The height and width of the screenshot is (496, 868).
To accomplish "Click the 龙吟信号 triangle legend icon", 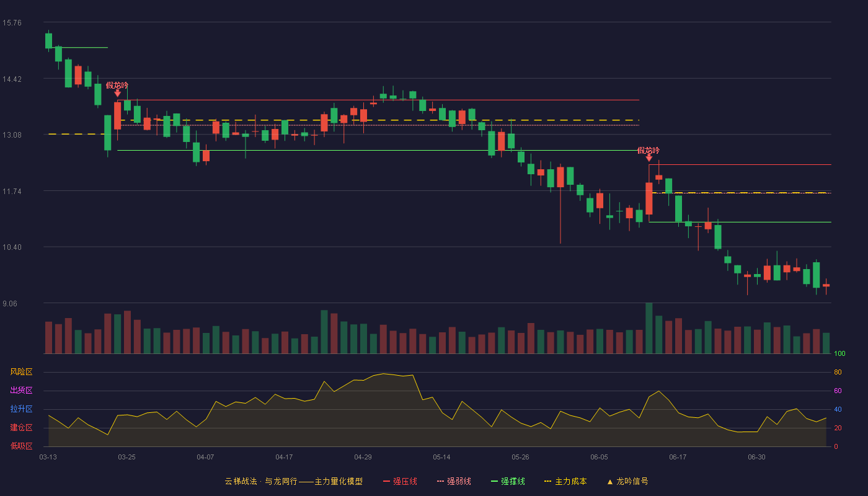I will coord(609,482).
